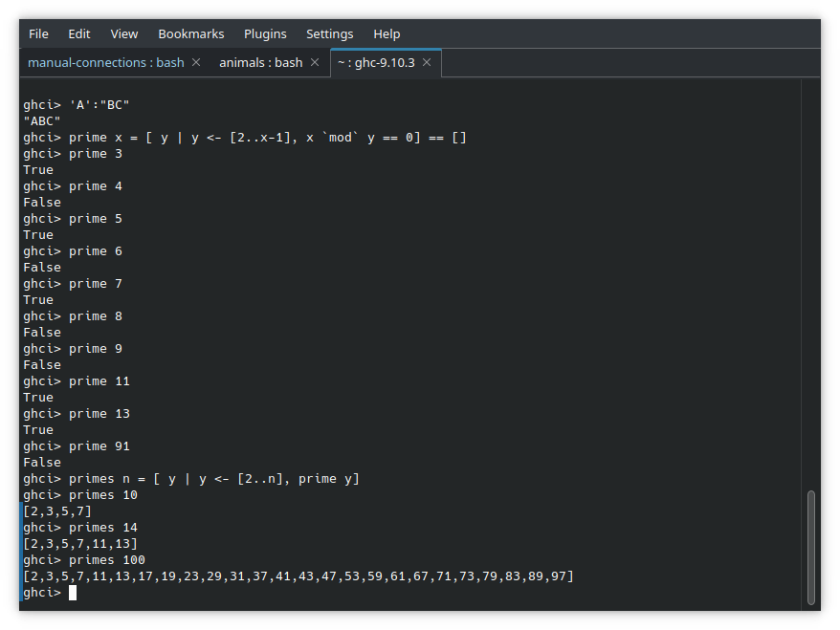Click the output [2,3,5,7,11,13]

click(x=80, y=544)
